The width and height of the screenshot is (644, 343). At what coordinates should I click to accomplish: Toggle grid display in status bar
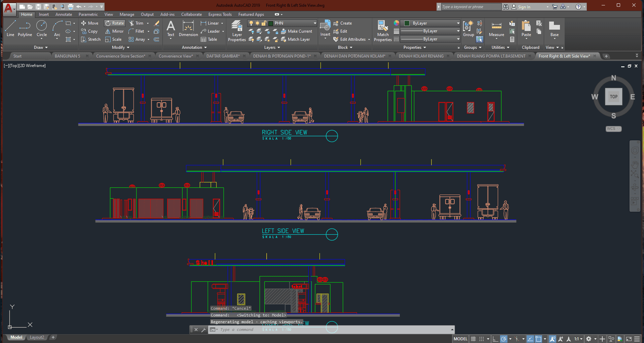473,339
